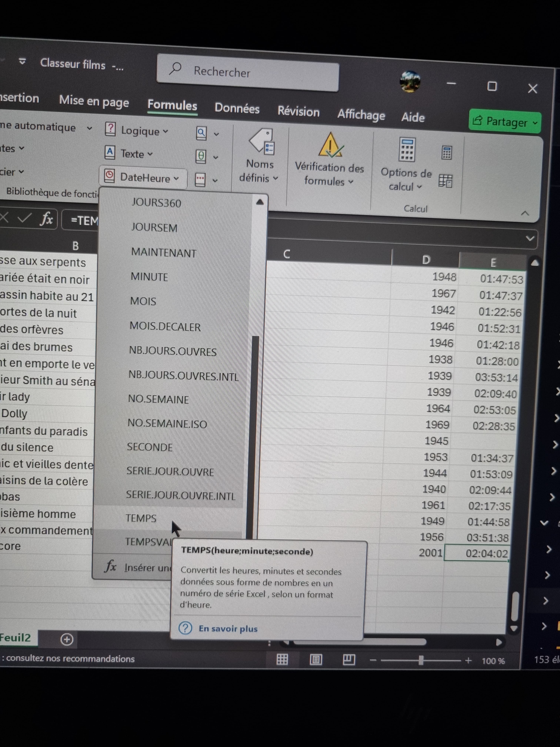The image size is (560, 747).
Task: Collapse the ribbon with the chevron
Action: 525,213
